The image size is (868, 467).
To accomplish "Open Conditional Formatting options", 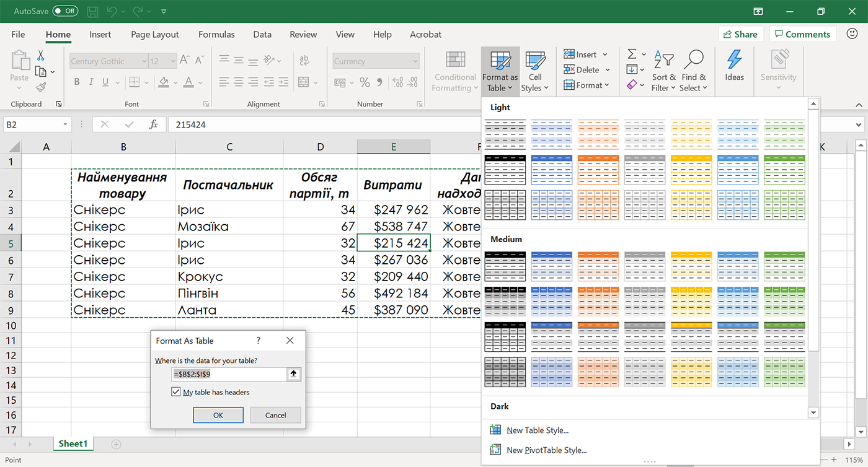I will click(x=455, y=71).
